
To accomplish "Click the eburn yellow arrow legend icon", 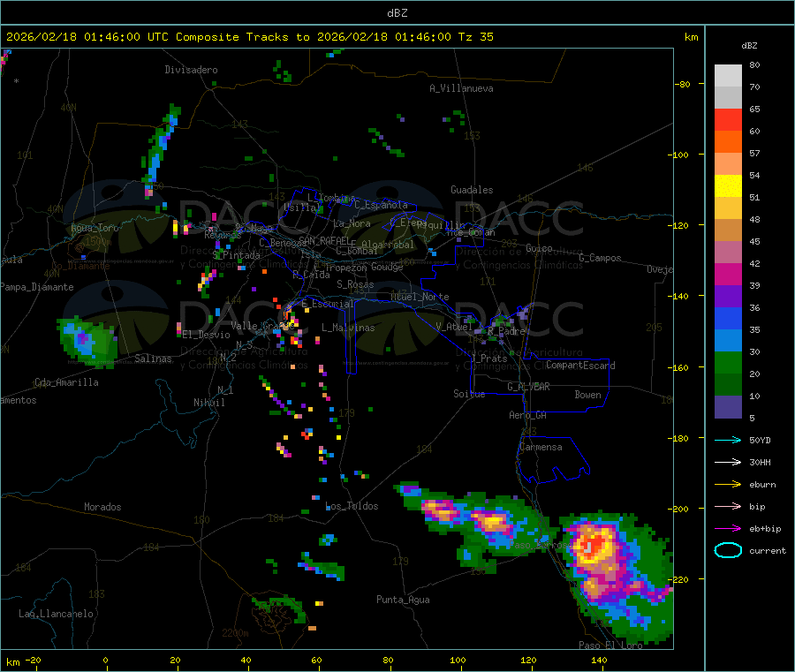I will point(728,485).
